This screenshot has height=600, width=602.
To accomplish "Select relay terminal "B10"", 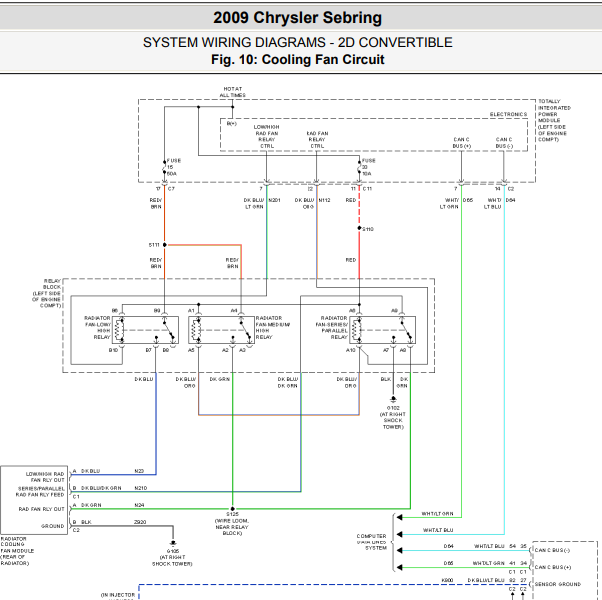I will [113, 350].
